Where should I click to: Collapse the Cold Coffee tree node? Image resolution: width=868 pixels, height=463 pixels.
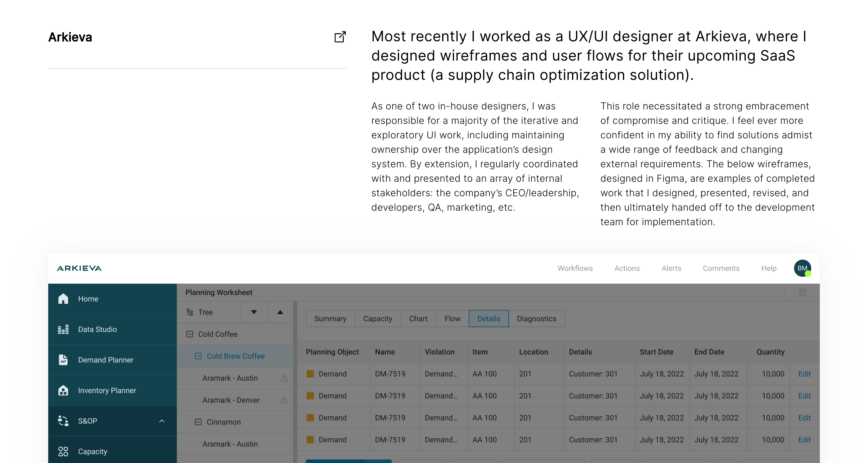[x=190, y=334]
